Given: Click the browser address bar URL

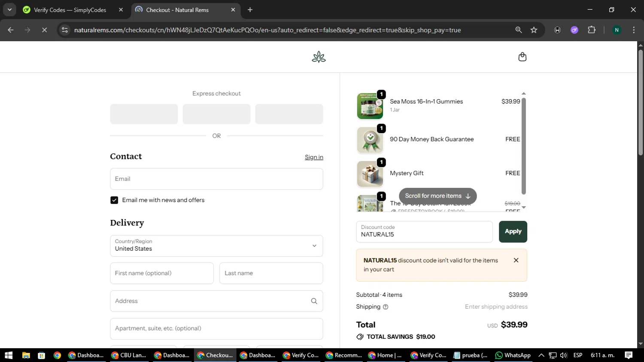Looking at the screenshot, I should coord(267,30).
